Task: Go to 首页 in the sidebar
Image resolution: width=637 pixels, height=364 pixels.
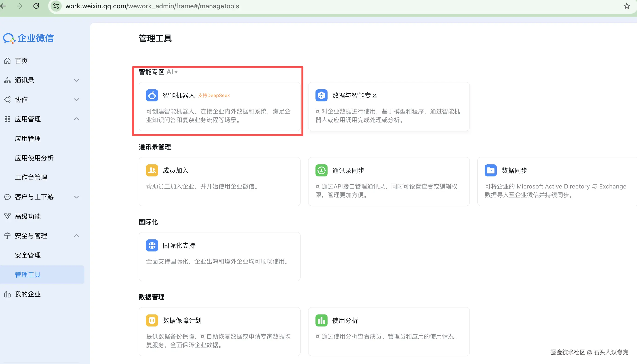Action: pos(21,61)
